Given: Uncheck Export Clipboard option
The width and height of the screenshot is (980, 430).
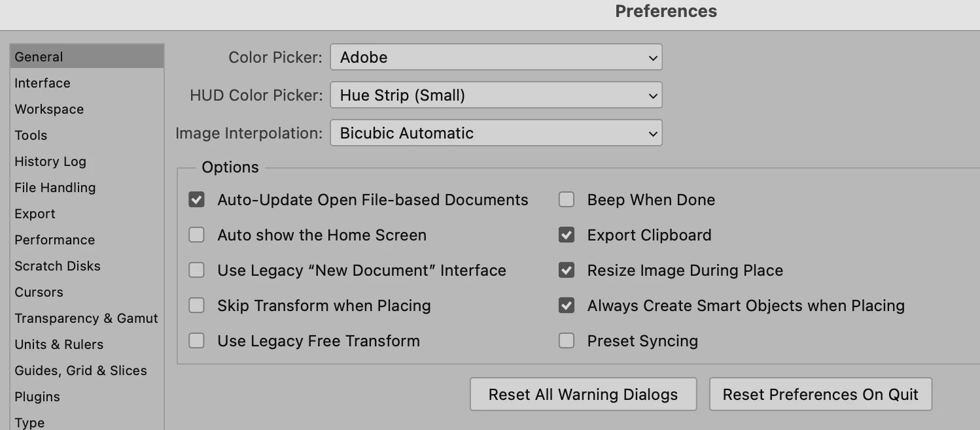Looking at the screenshot, I should [x=567, y=235].
